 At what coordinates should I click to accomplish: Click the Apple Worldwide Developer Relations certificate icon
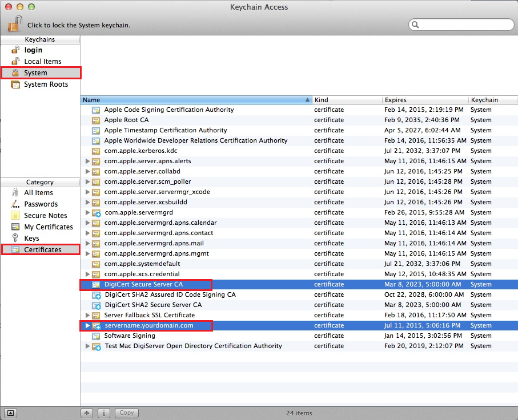tap(96, 140)
